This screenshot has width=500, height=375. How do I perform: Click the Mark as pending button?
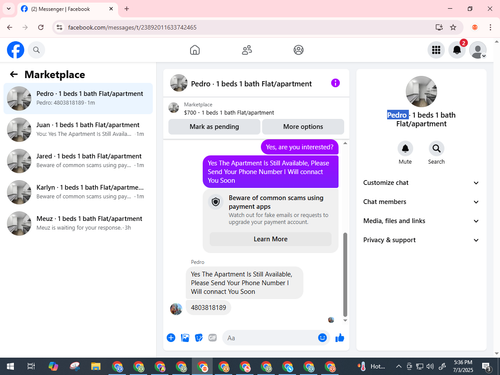coord(214,127)
